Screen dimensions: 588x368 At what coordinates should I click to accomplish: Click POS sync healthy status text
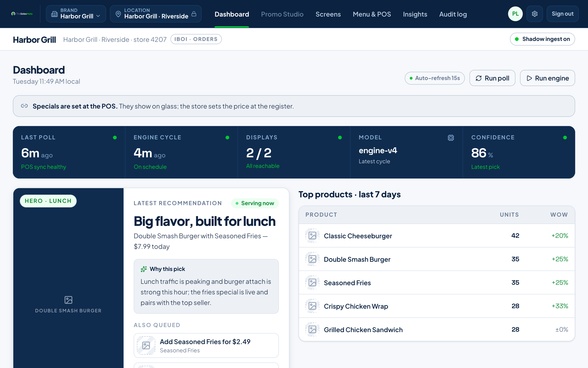pyautogui.click(x=43, y=167)
